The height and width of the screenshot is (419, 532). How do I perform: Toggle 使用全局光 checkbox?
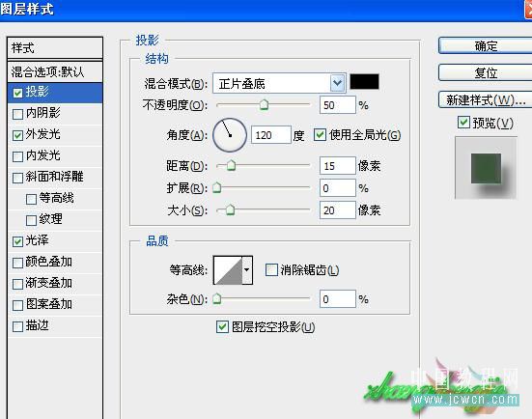tap(320, 135)
